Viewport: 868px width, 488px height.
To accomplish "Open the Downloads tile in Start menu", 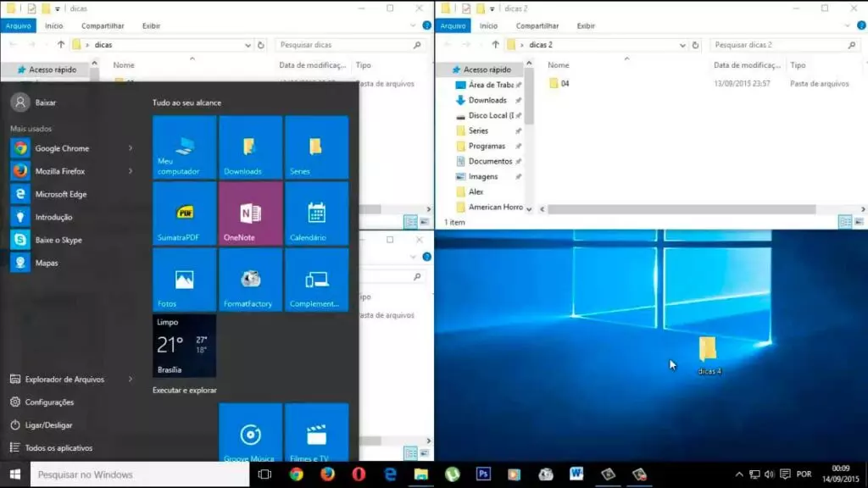I will (250, 147).
